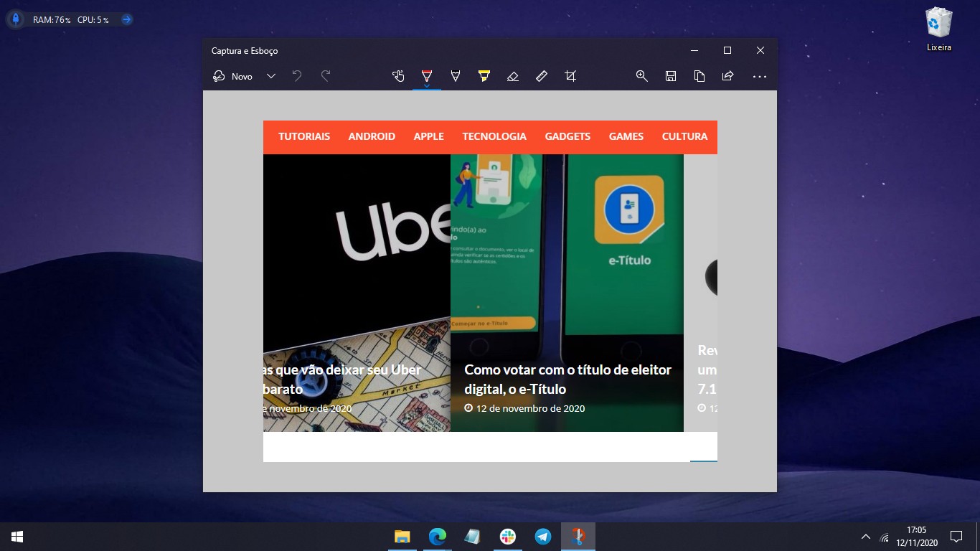This screenshot has width=980, height=551.
Task: Click TECNOLOGIA in the captured page
Action: [x=494, y=136]
